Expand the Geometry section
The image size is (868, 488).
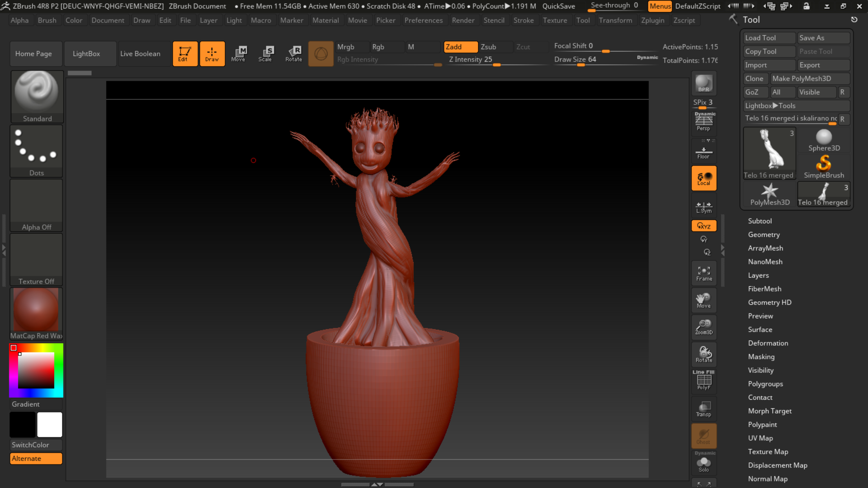point(764,235)
